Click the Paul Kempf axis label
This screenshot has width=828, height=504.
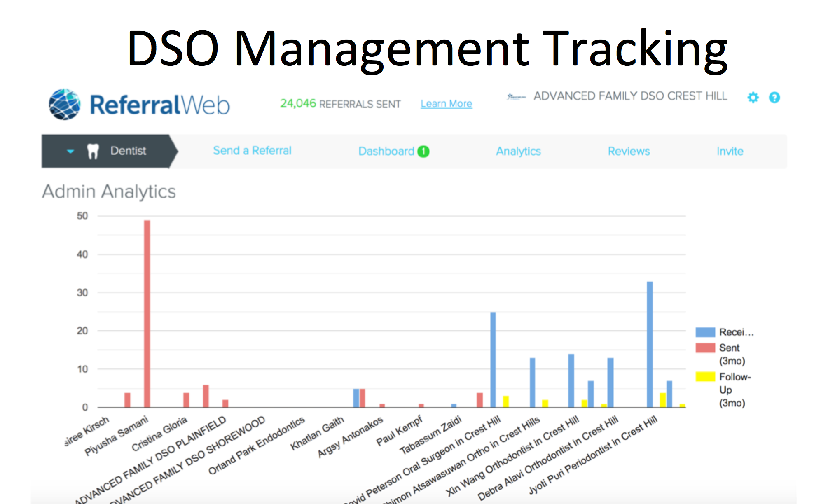pyautogui.click(x=400, y=431)
